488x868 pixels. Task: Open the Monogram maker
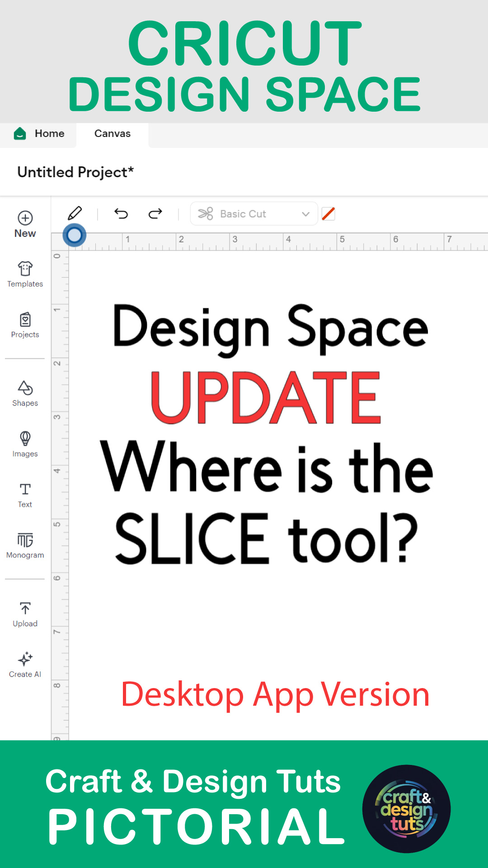25,546
